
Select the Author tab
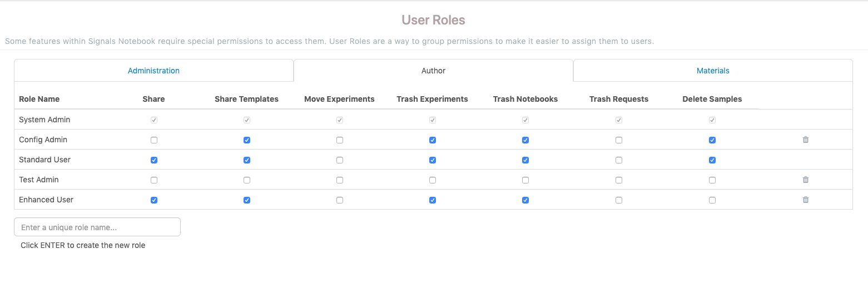pos(433,71)
